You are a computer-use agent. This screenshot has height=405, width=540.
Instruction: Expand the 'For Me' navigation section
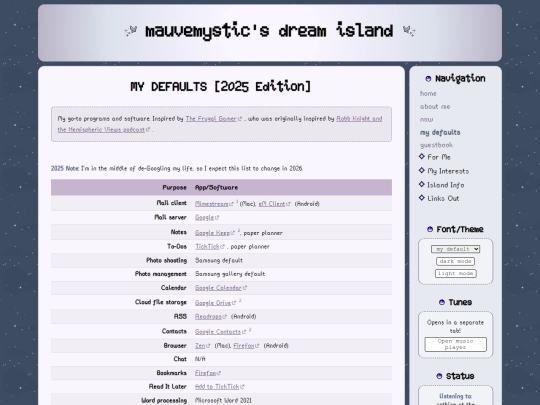pyautogui.click(x=439, y=157)
